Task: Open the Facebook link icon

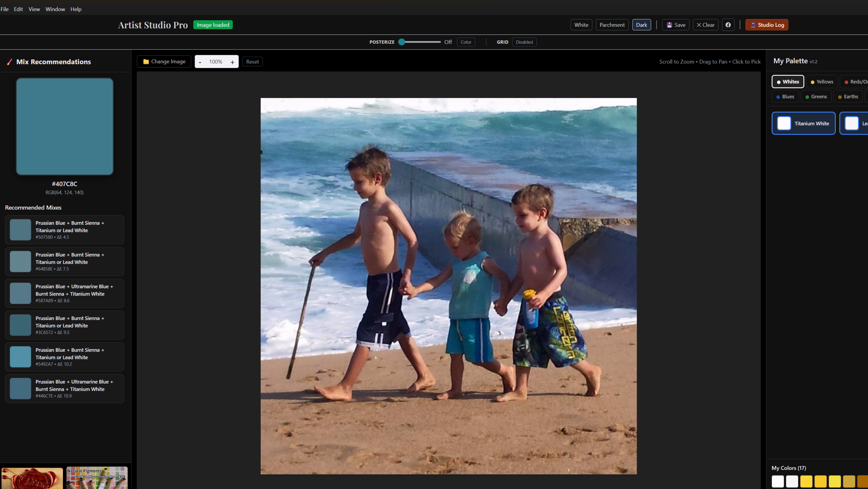Action: click(x=728, y=25)
